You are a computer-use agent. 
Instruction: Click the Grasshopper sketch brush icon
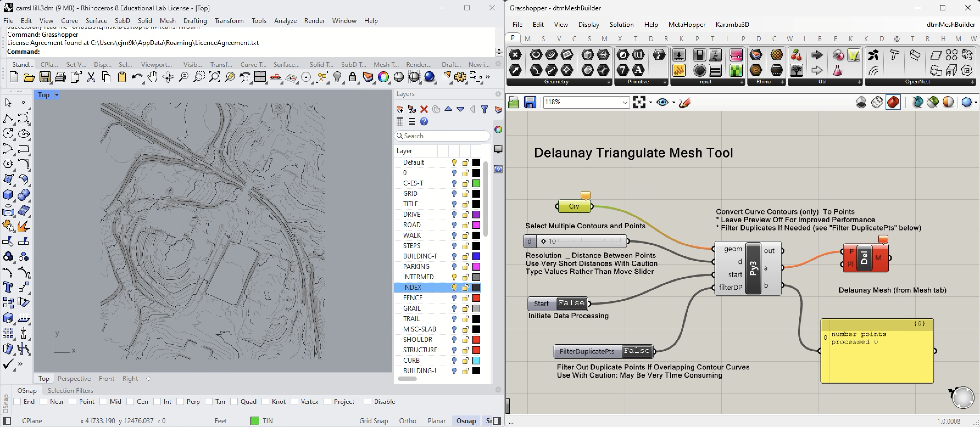684,102
